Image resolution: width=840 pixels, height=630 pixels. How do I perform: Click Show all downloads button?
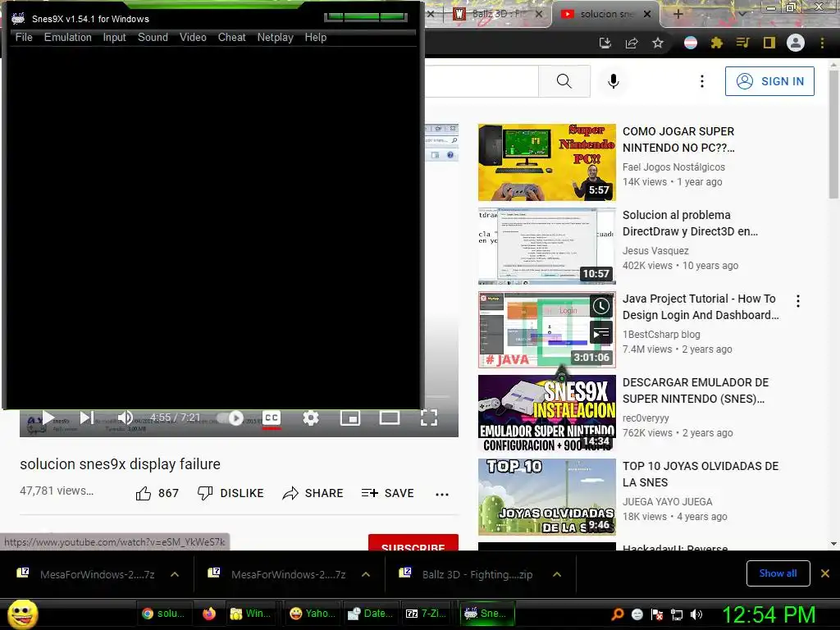click(x=778, y=573)
